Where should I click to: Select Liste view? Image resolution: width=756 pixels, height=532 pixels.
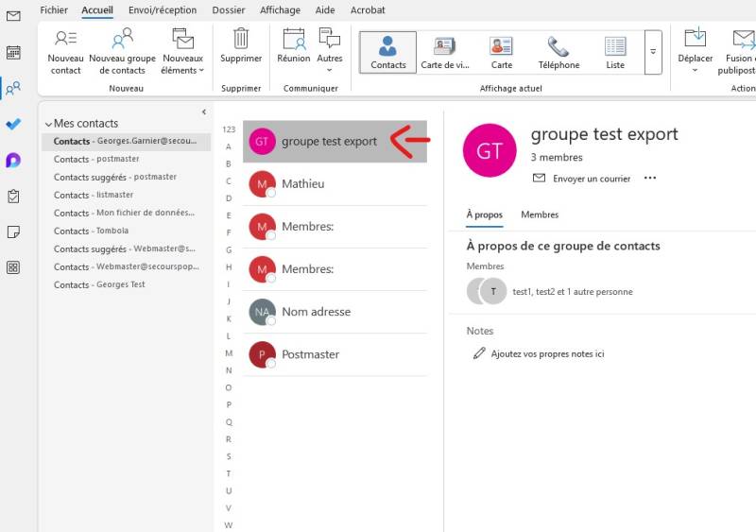[615, 53]
